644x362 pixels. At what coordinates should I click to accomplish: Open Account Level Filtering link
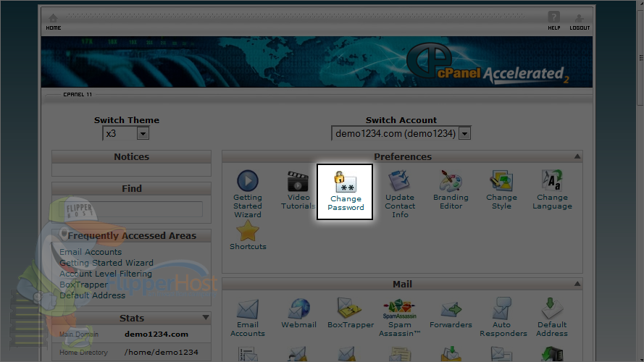coord(106,274)
